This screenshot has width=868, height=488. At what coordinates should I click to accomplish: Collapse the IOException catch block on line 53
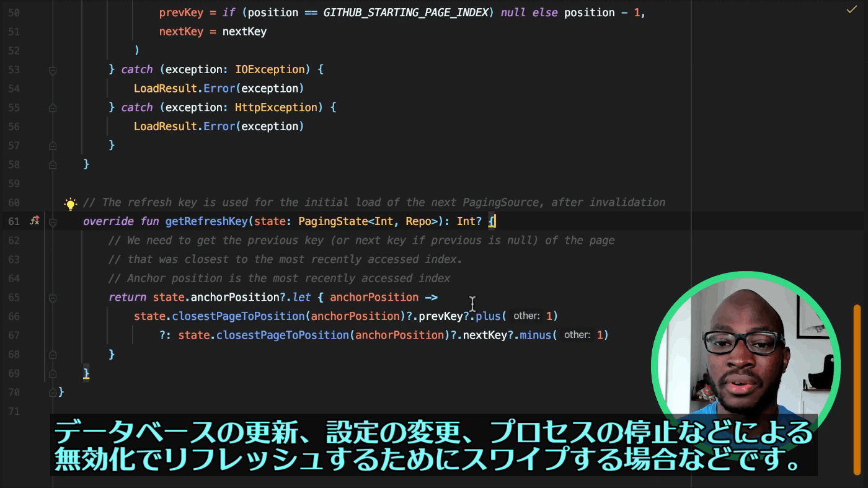click(53, 70)
